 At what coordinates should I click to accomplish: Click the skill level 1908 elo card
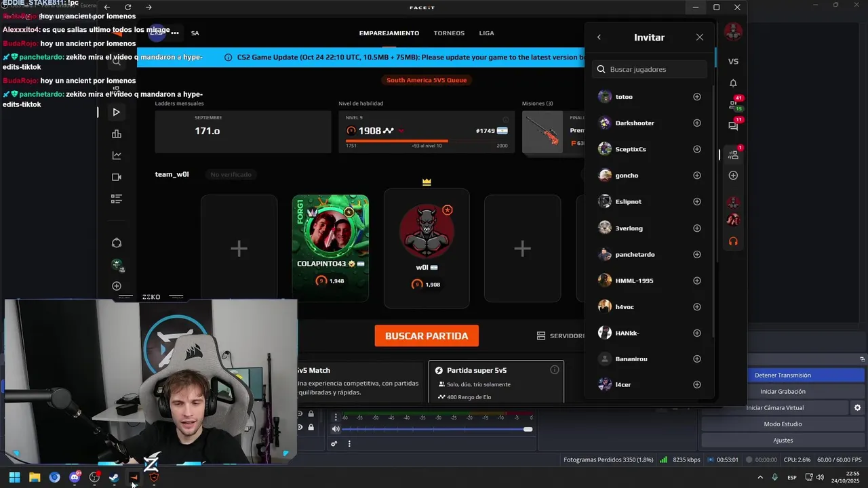(x=427, y=132)
